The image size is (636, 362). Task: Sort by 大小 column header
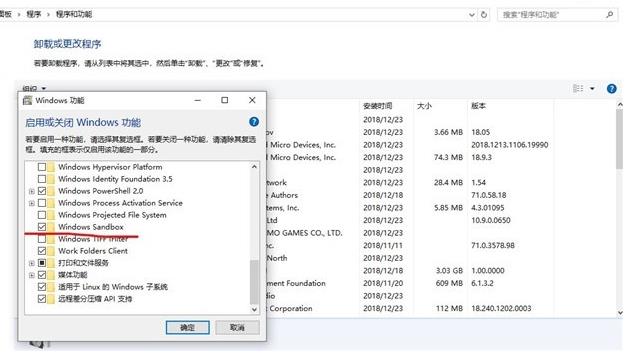coord(424,106)
